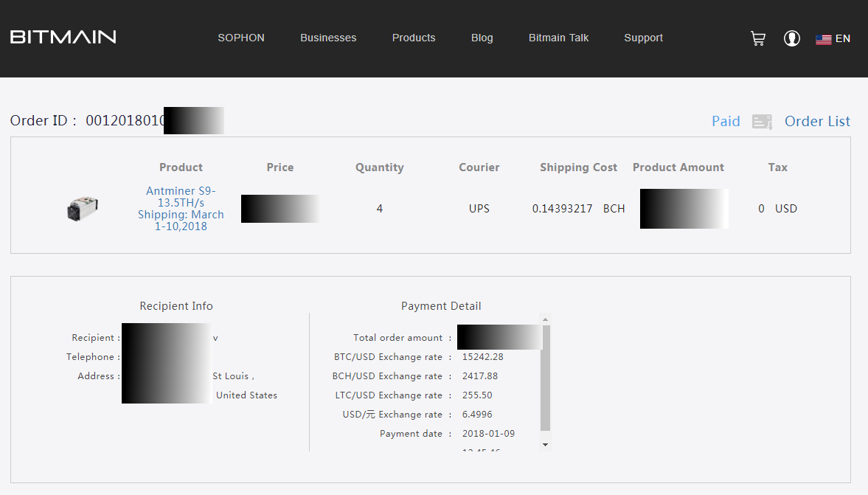This screenshot has height=495, width=868.
Task: Open the Support menu
Action: (x=643, y=38)
